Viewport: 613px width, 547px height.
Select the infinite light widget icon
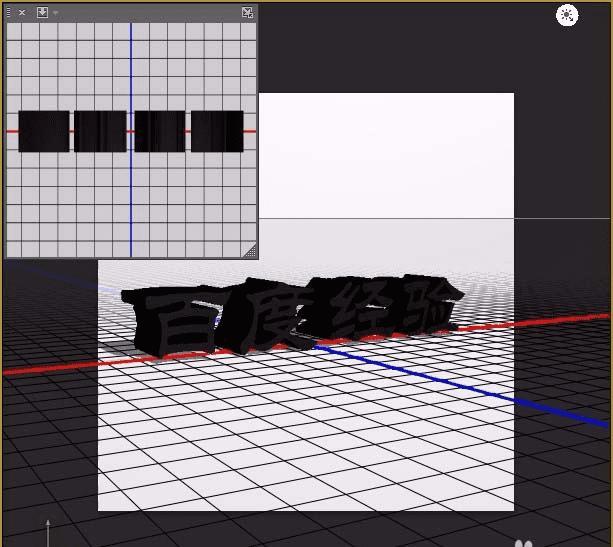[567, 15]
